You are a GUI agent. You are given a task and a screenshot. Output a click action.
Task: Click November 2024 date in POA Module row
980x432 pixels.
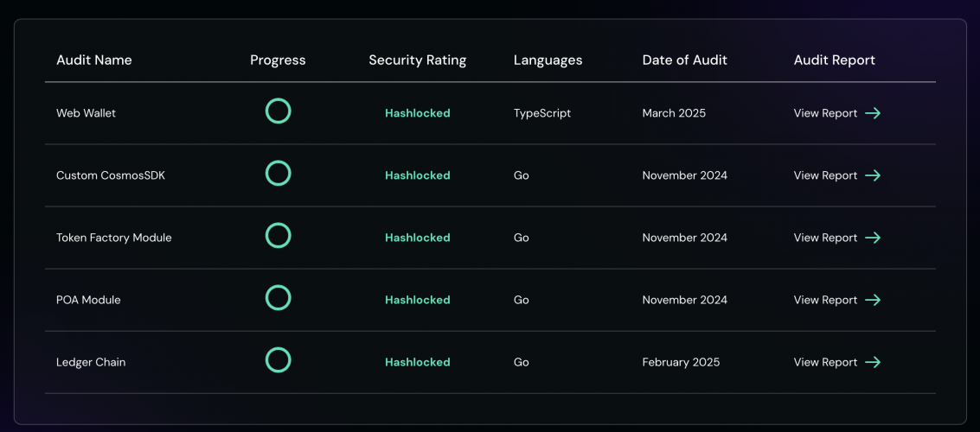685,301
